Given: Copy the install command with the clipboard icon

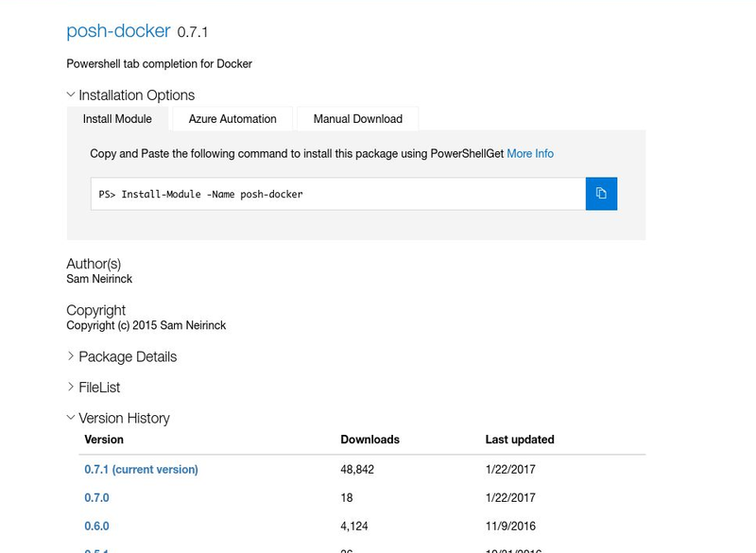Looking at the screenshot, I should (601, 194).
